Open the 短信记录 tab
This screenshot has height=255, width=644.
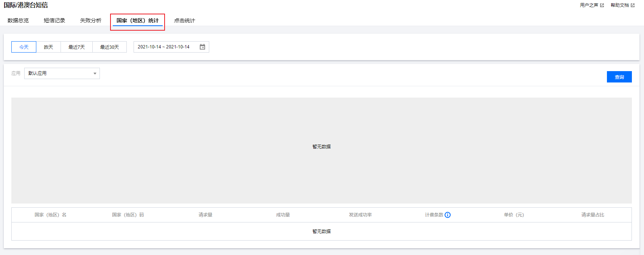[54, 20]
